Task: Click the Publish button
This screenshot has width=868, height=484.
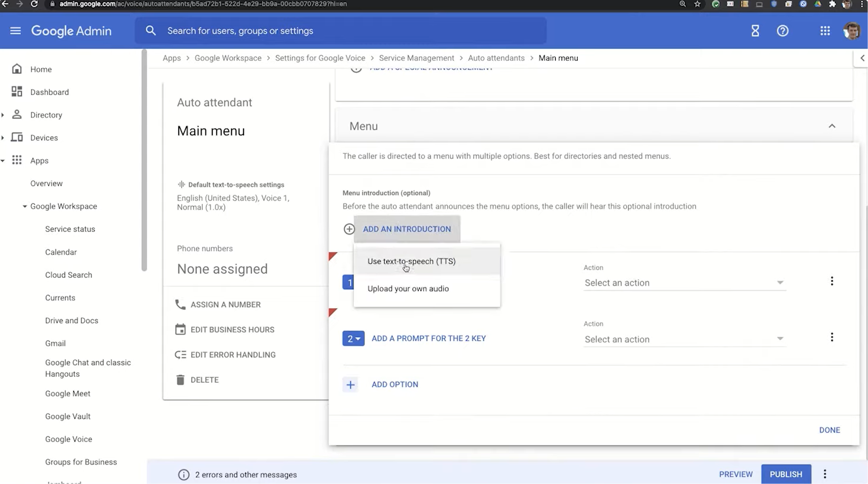Action: click(x=786, y=474)
